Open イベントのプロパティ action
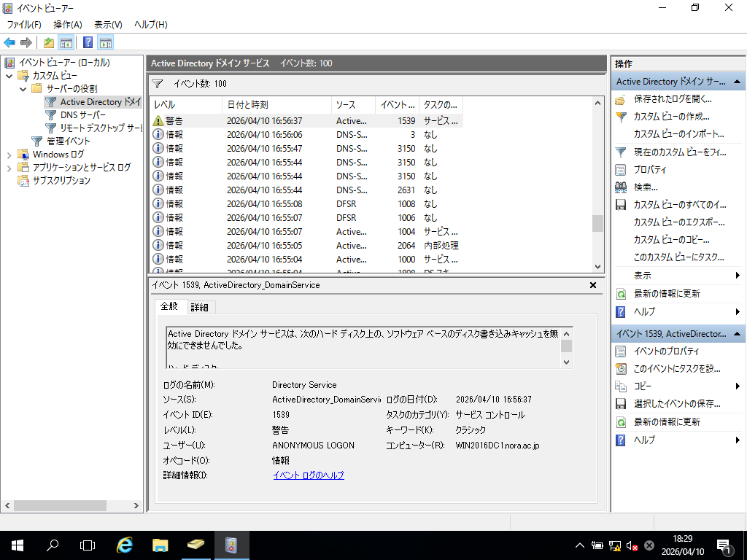747x560 pixels. 666,351
